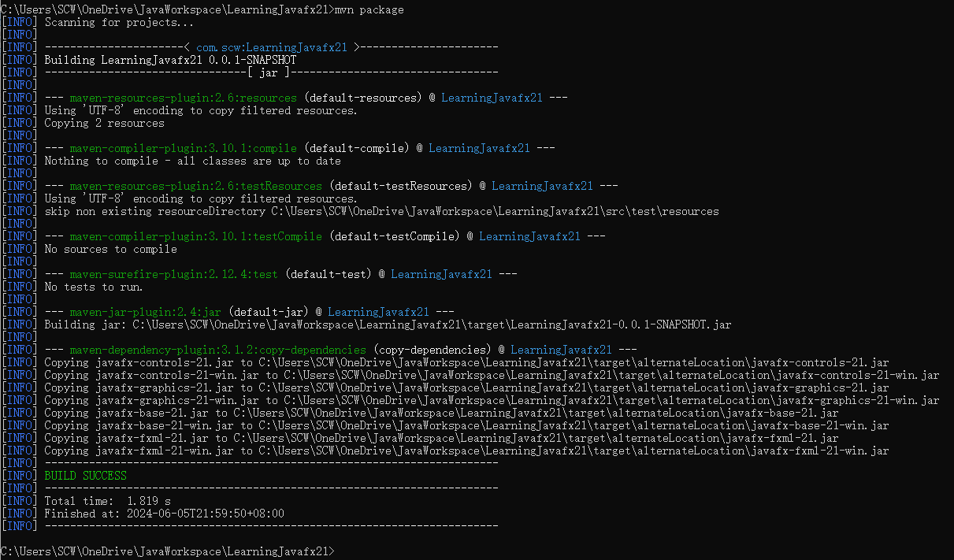The width and height of the screenshot is (954, 560).
Task: Click the 'Copying javafx-fxml-21.jar' line
Action: pyautogui.click(x=441, y=438)
